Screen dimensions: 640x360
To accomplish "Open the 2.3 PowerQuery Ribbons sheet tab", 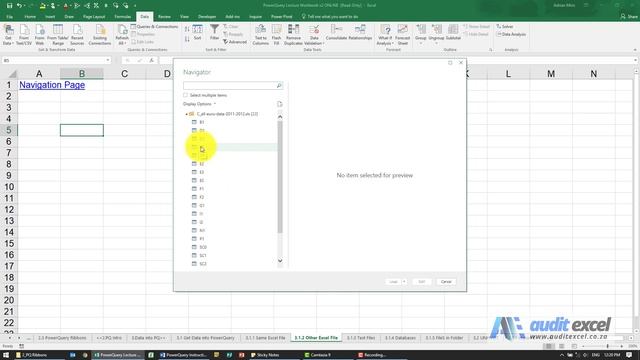I will click(x=62, y=338).
